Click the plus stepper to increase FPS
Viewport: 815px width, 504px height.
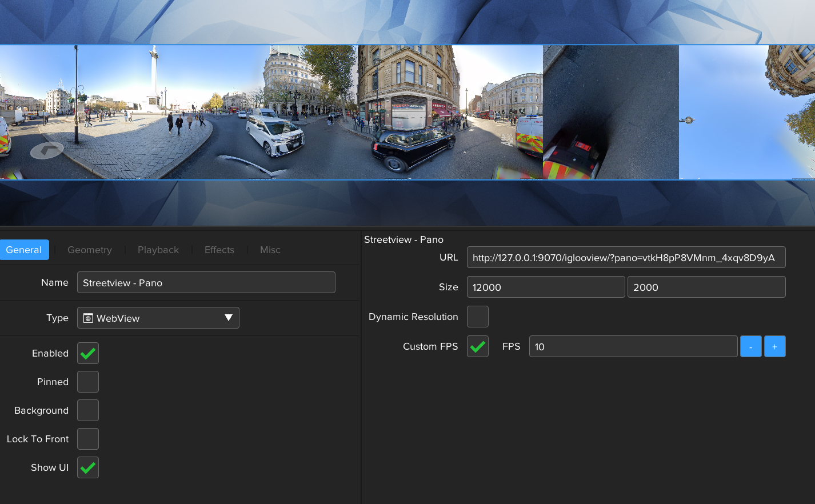pos(774,346)
